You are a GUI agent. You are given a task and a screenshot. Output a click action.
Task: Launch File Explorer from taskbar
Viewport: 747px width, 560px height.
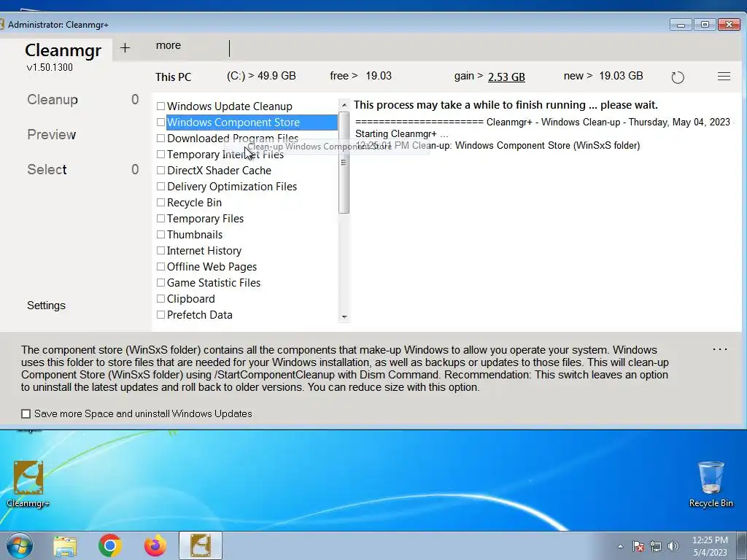[65, 546]
